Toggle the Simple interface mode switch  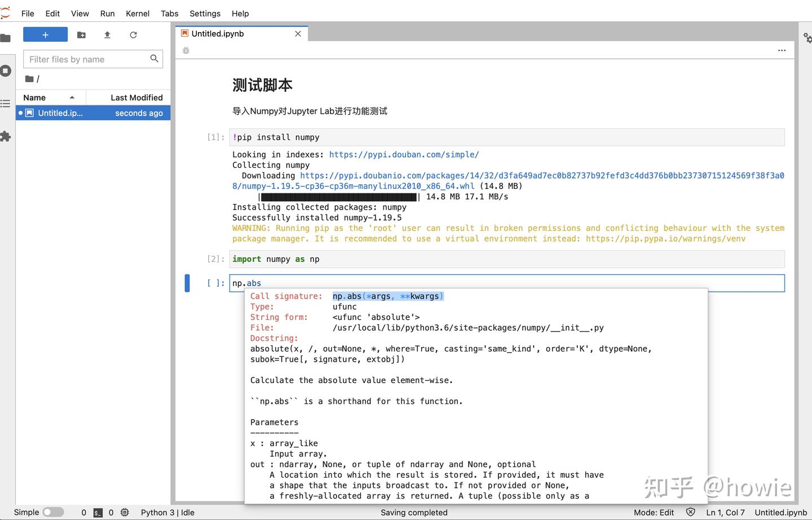pyautogui.click(x=54, y=512)
